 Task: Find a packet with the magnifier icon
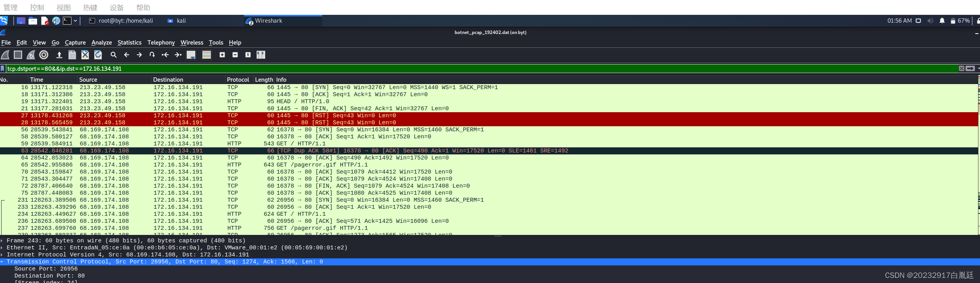pyautogui.click(x=114, y=55)
